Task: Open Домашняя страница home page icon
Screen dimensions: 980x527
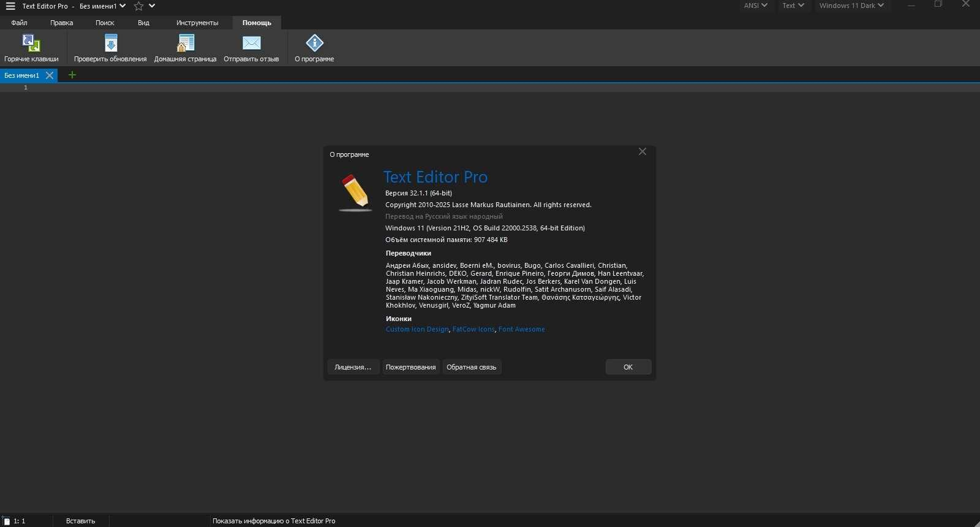Action: tap(186, 43)
